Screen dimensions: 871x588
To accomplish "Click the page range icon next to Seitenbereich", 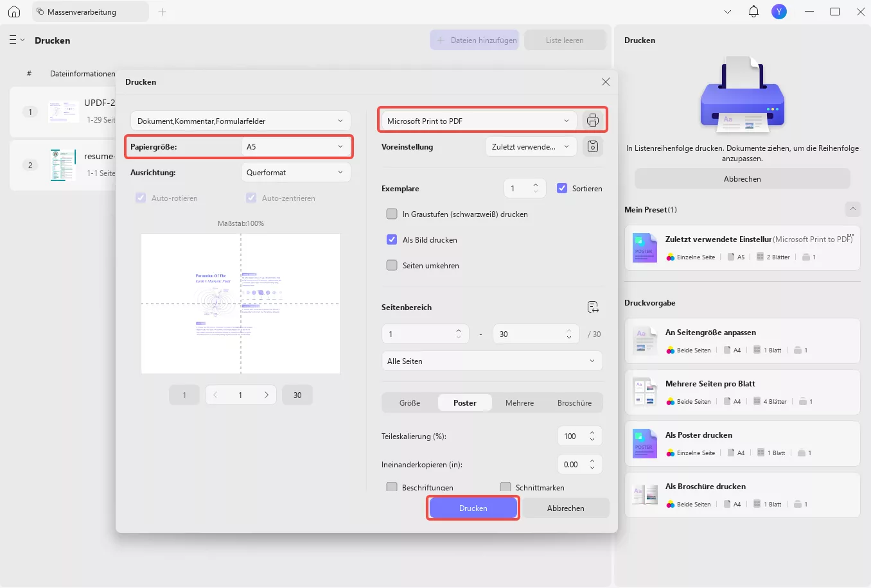I will point(593,307).
